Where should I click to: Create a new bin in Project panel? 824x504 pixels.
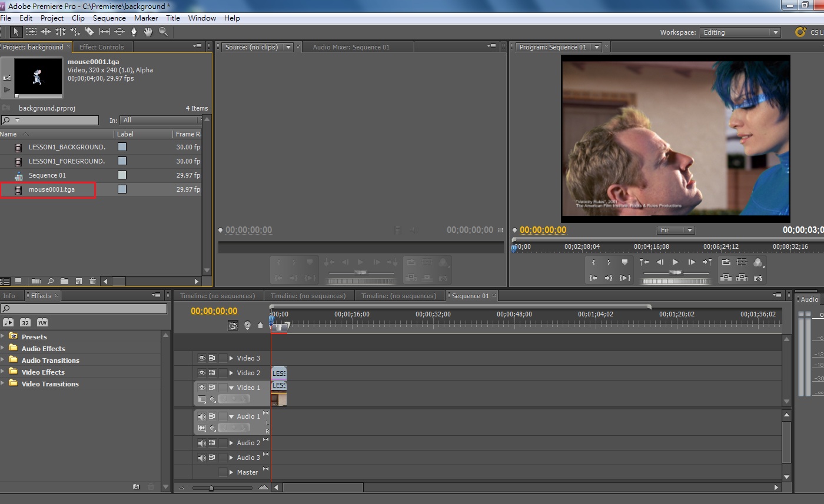pos(64,281)
